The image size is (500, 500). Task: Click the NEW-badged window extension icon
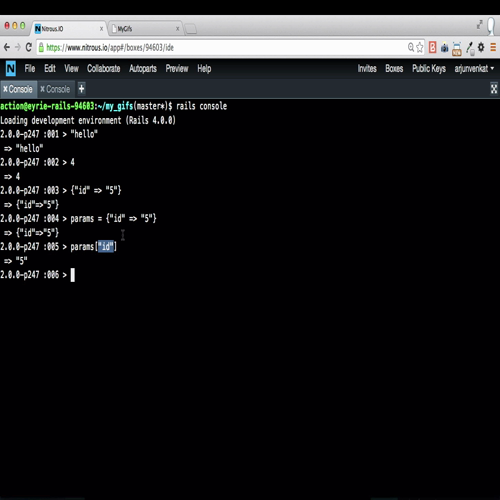point(457,49)
